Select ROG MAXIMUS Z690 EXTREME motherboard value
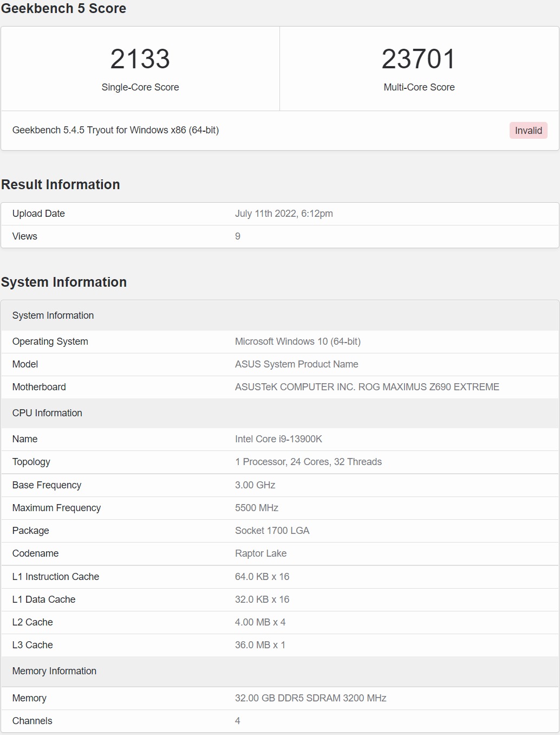The width and height of the screenshot is (560, 735). pos(367,387)
